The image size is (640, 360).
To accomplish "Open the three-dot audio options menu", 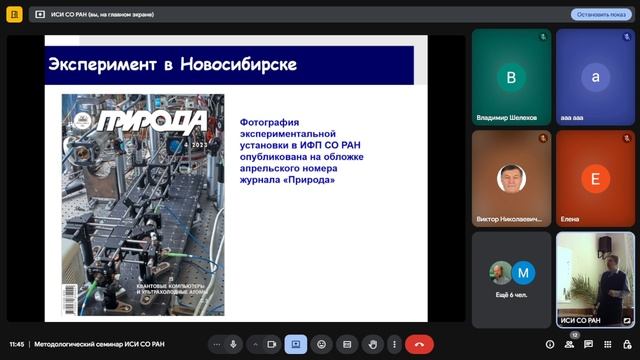I will tap(217, 344).
